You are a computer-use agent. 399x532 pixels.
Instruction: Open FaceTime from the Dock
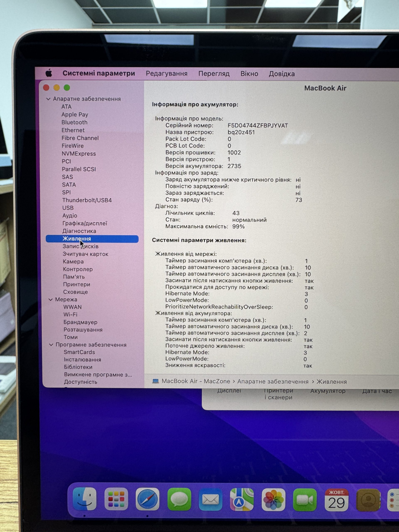[305, 500]
